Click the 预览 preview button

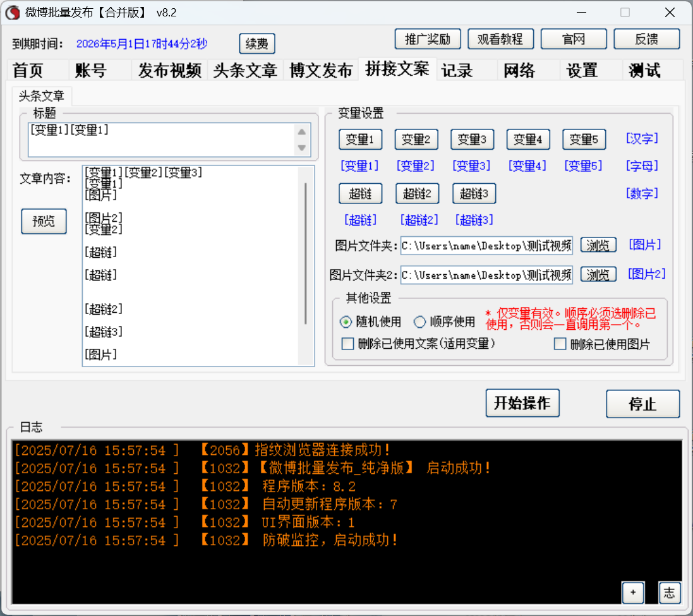(x=44, y=221)
